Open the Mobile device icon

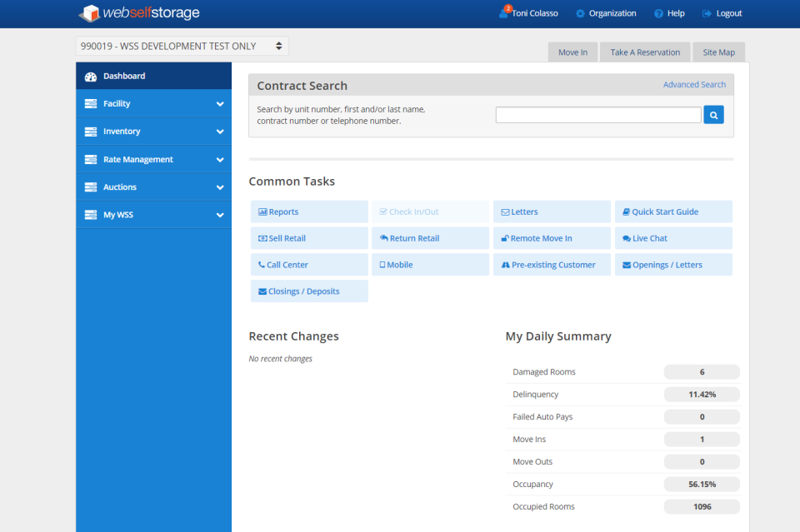[x=383, y=265]
